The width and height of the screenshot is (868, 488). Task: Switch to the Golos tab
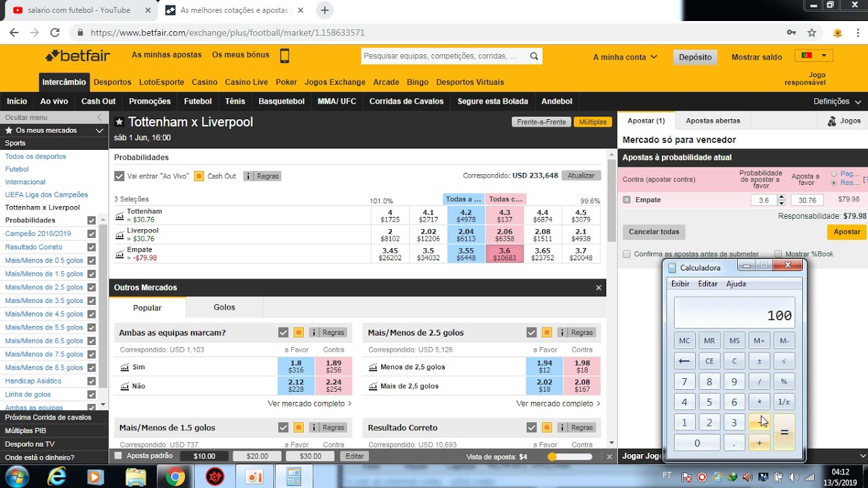(224, 307)
